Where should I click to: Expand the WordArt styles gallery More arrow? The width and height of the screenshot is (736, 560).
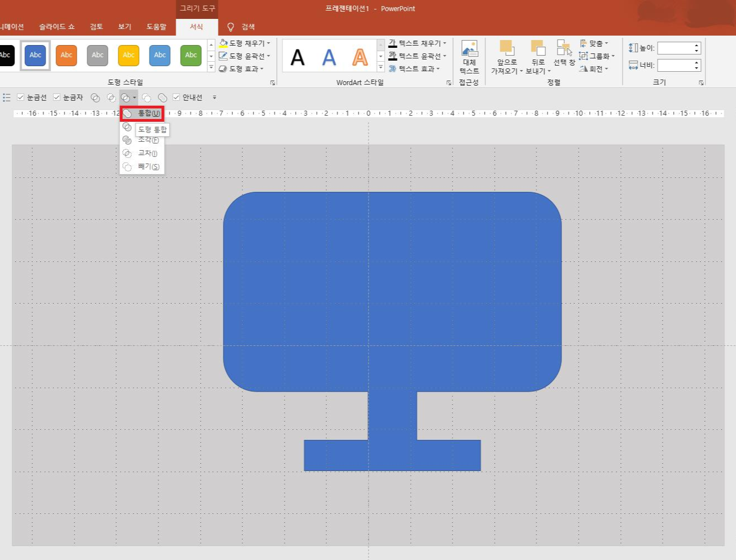(381, 67)
